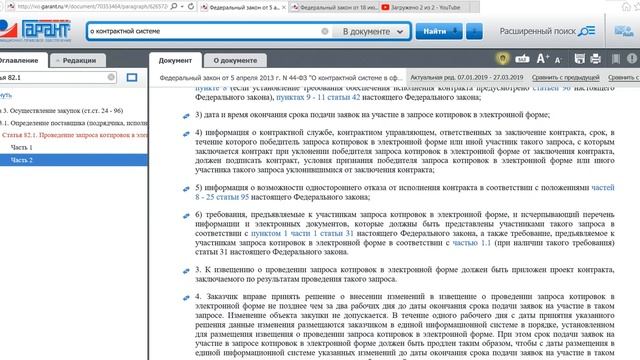Increase font size with A+ icon

coord(542,59)
